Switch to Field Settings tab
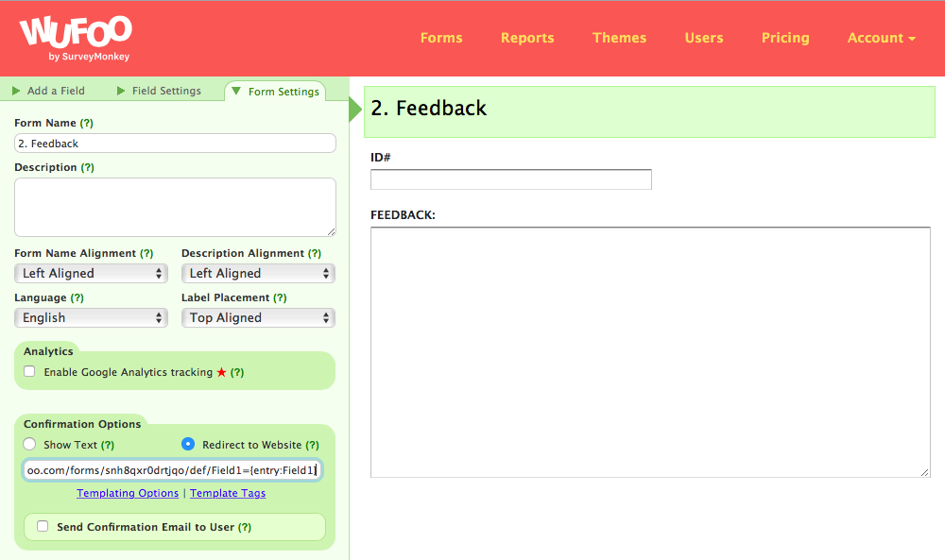This screenshot has height=560, width=945. pyautogui.click(x=159, y=91)
